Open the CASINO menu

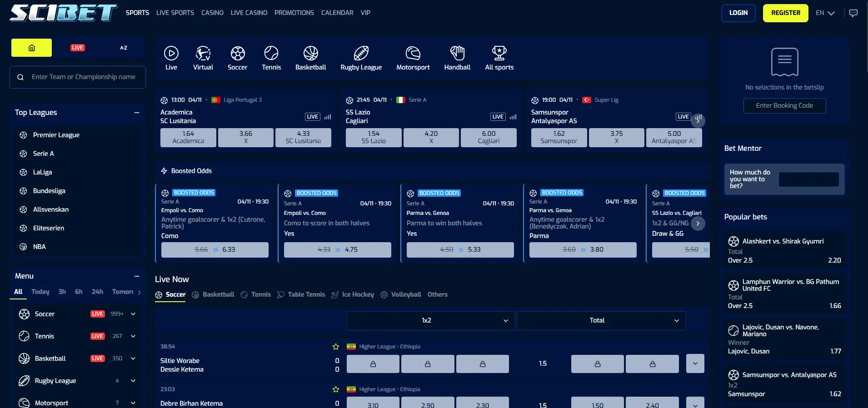(x=212, y=13)
